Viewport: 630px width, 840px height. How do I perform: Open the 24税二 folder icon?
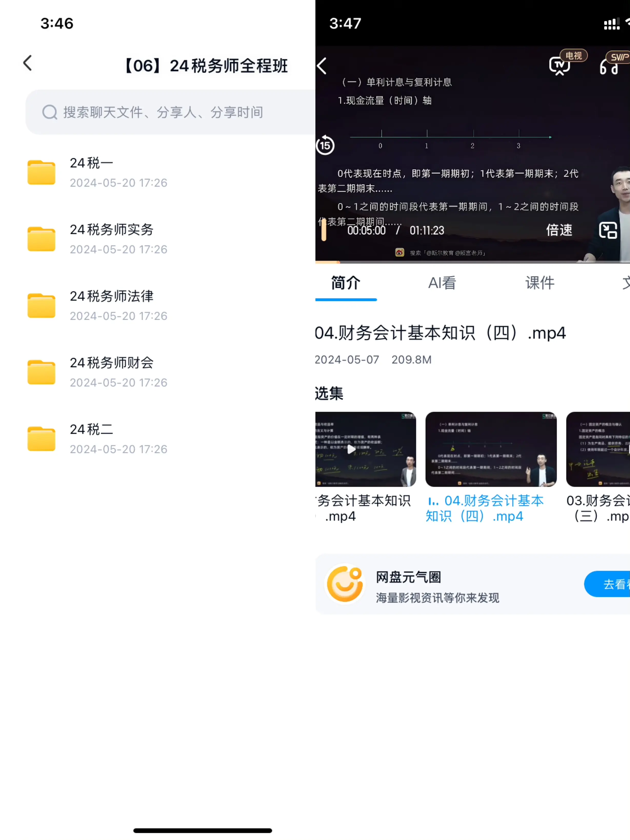click(x=41, y=439)
